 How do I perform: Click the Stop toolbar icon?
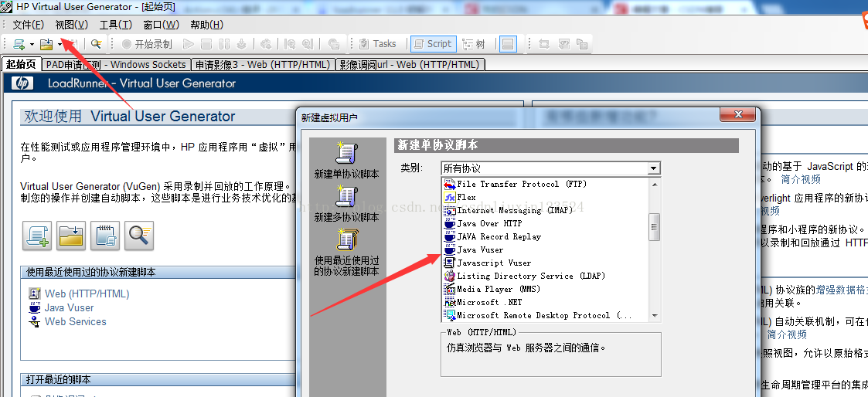(x=206, y=44)
